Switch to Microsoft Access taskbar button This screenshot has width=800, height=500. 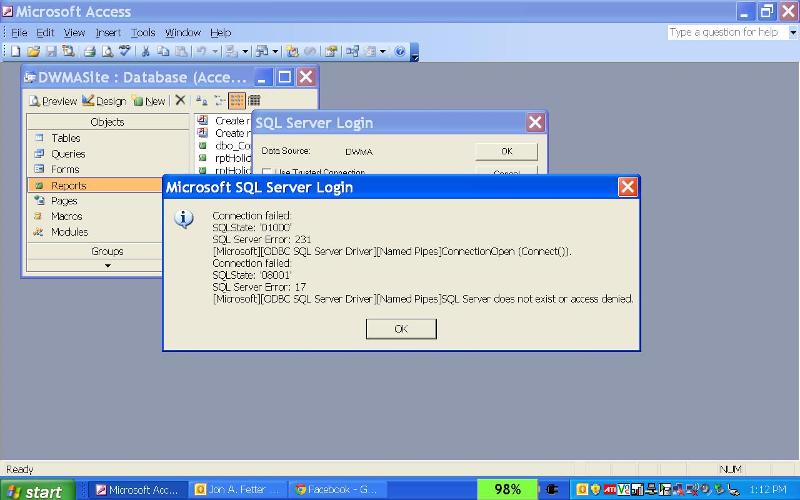click(x=138, y=490)
